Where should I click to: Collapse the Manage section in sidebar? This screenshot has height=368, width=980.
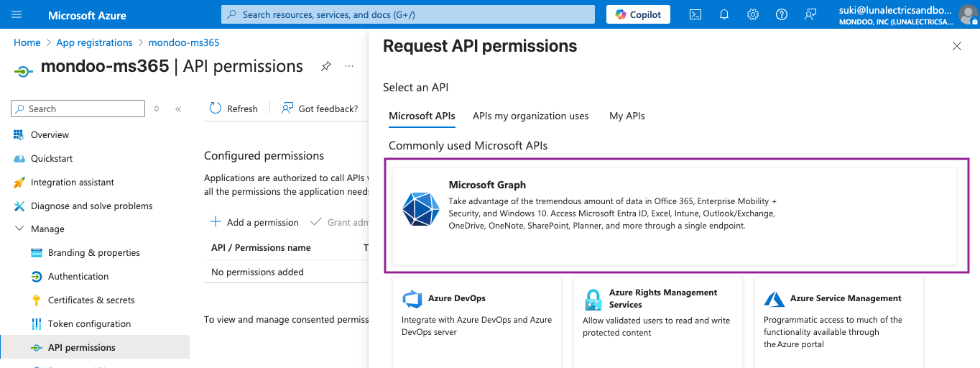[19, 229]
